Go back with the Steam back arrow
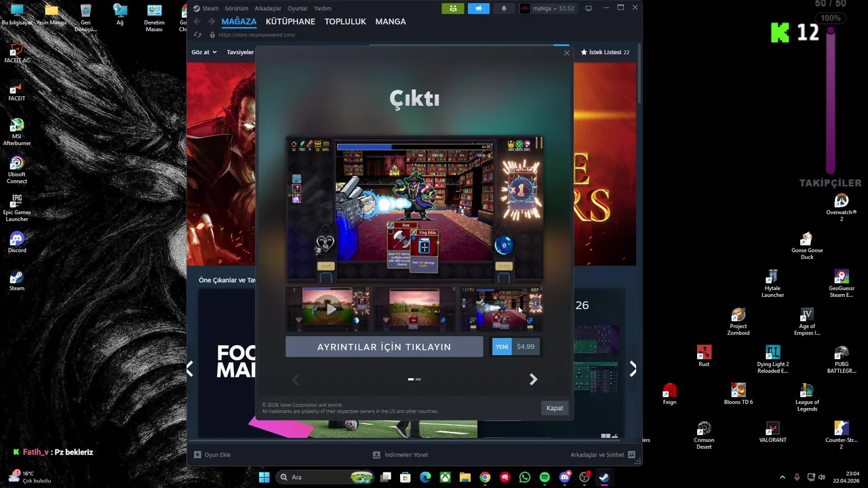This screenshot has width=868, height=488. 197,22
